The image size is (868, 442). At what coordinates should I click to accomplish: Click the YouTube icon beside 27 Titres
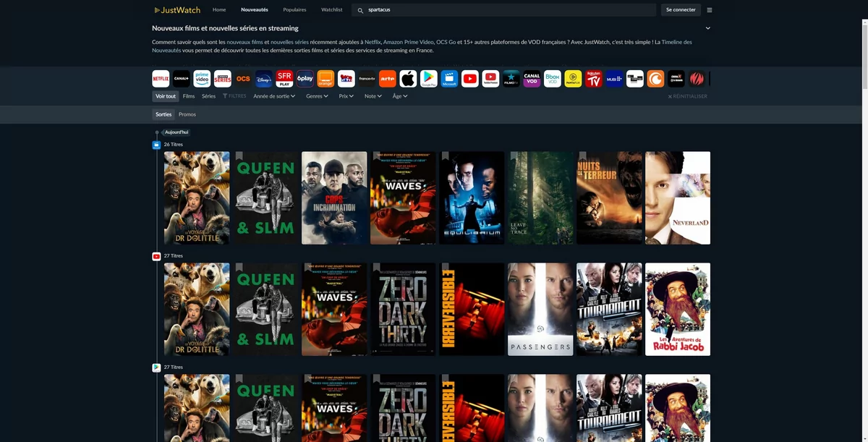tap(156, 256)
